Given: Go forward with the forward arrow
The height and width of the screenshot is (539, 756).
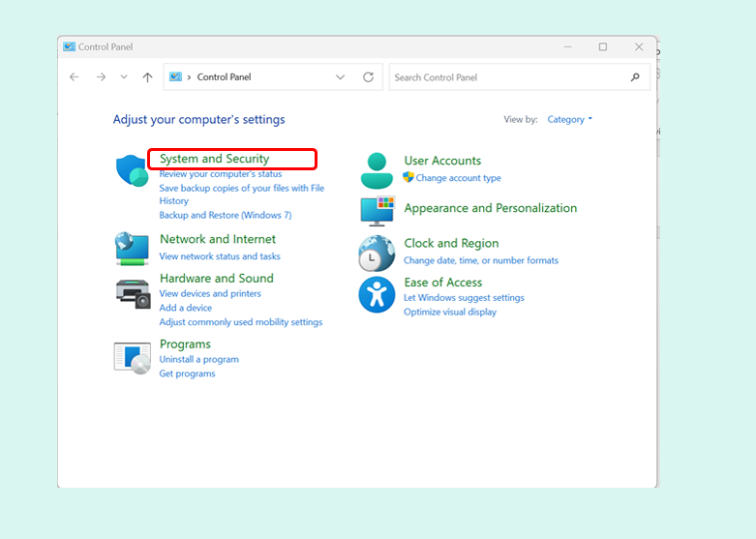Looking at the screenshot, I should tap(101, 77).
